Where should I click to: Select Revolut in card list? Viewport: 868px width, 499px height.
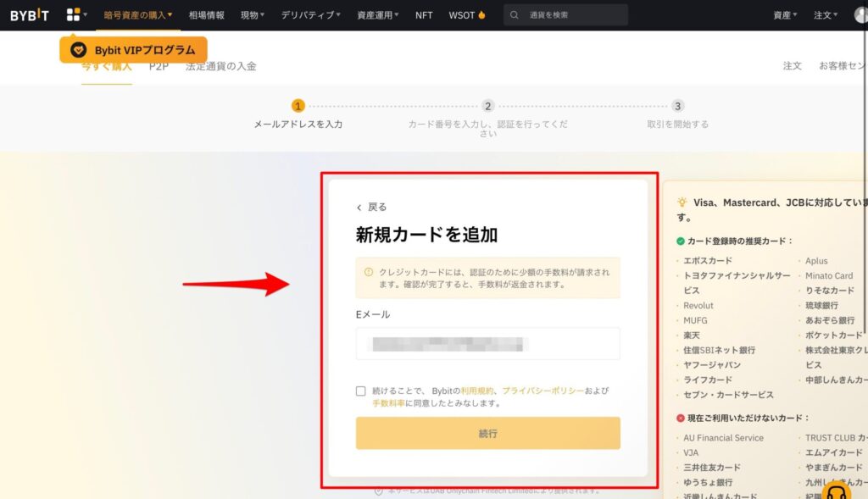(x=698, y=305)
